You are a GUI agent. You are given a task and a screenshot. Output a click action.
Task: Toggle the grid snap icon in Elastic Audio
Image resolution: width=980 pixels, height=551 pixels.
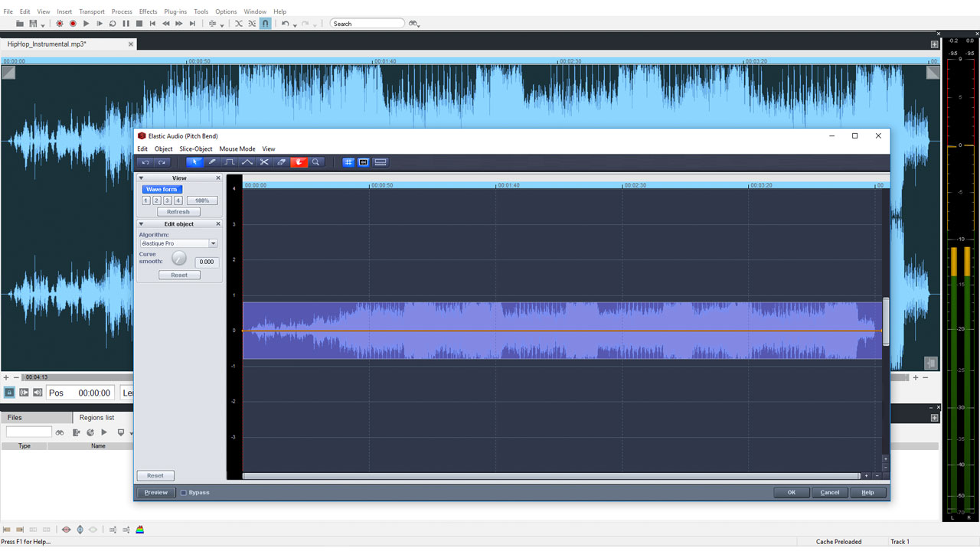tap(348, 161)
